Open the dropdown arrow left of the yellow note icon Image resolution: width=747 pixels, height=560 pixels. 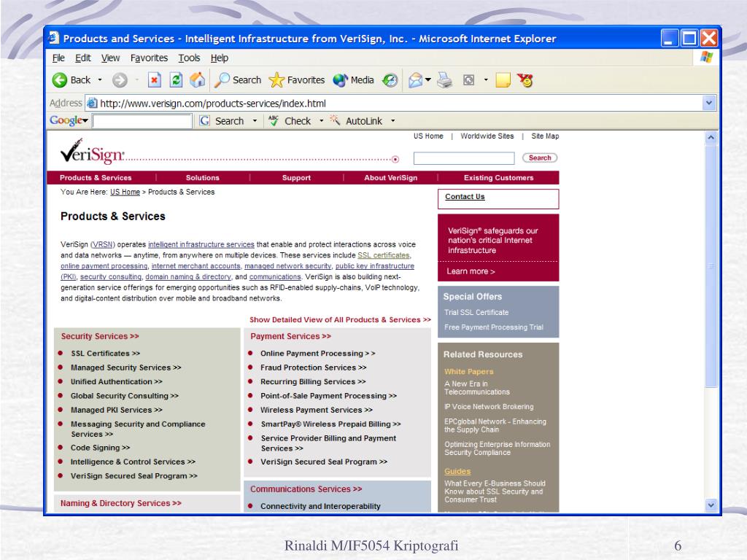486,80
